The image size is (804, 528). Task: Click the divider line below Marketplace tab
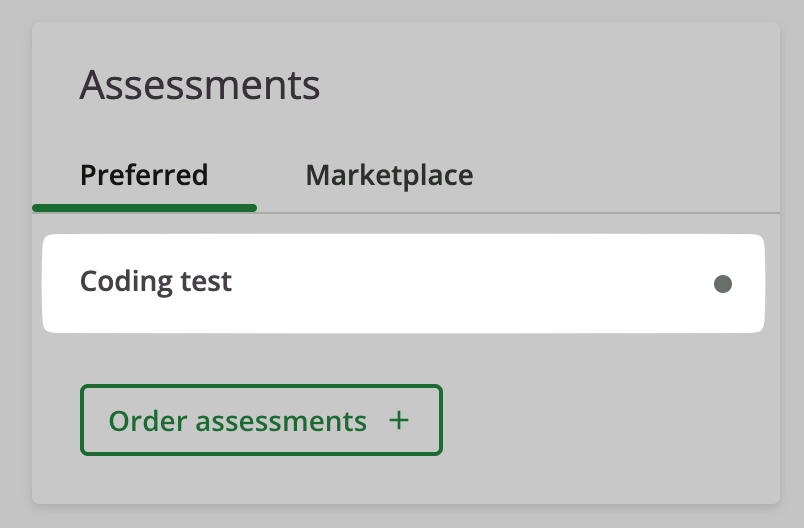(x=518, y=212)
